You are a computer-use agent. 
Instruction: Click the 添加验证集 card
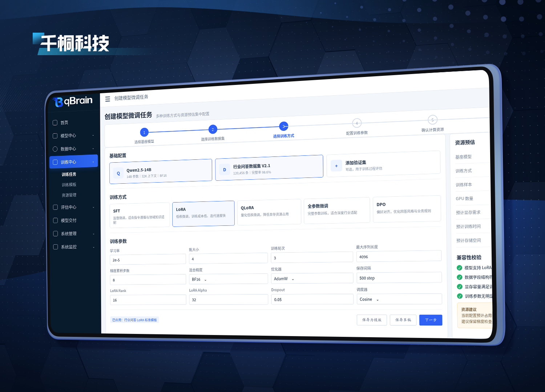pos(384,164)
